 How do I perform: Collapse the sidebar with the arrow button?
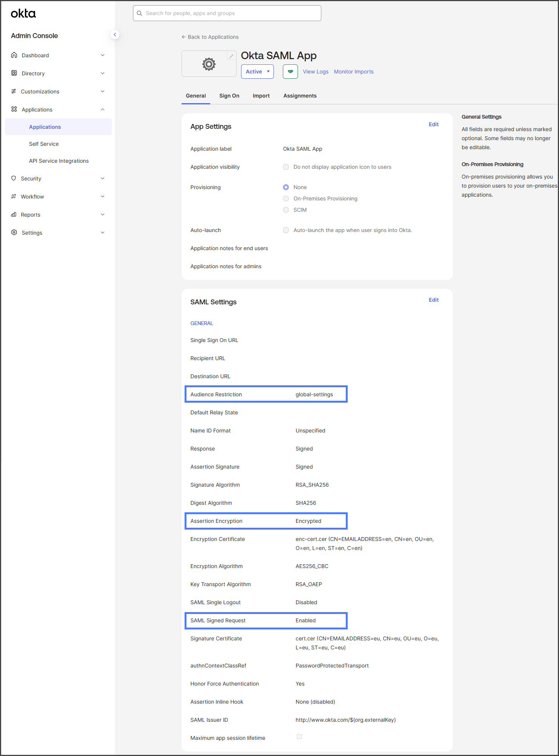coord(115,35)
